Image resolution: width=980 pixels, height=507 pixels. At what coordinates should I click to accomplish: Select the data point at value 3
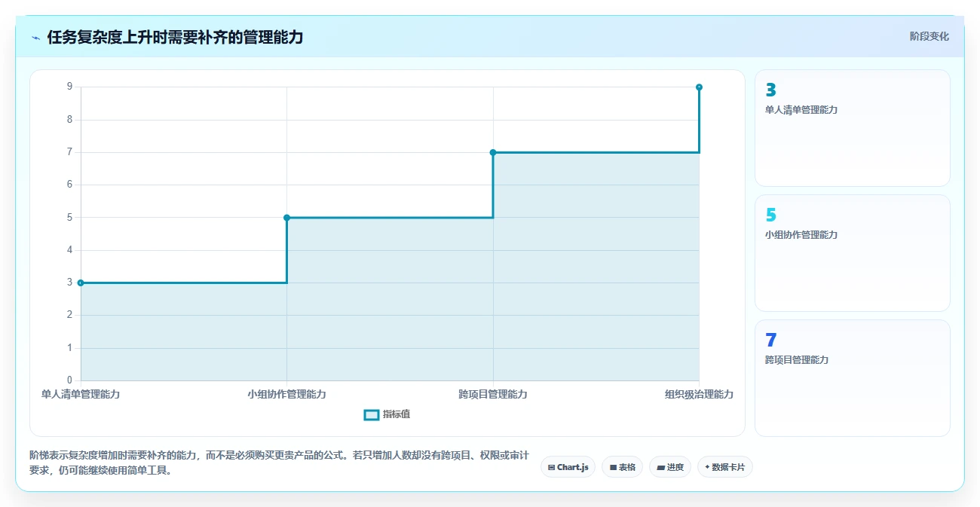(x=81, y=283)
